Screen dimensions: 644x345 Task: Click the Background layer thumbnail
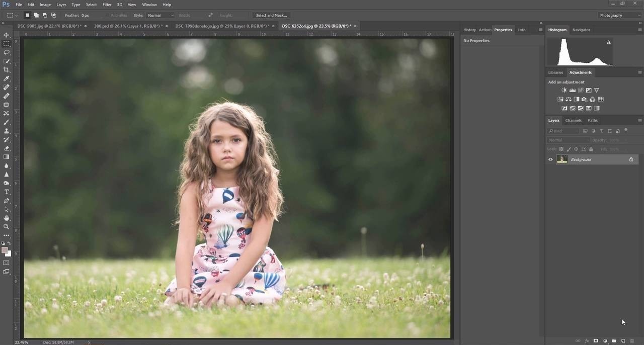click(x=562, y=159)
